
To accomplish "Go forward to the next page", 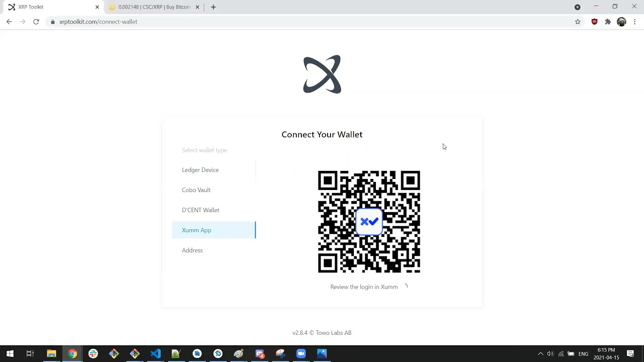I will pyautogui.click(x=23, y=22).
